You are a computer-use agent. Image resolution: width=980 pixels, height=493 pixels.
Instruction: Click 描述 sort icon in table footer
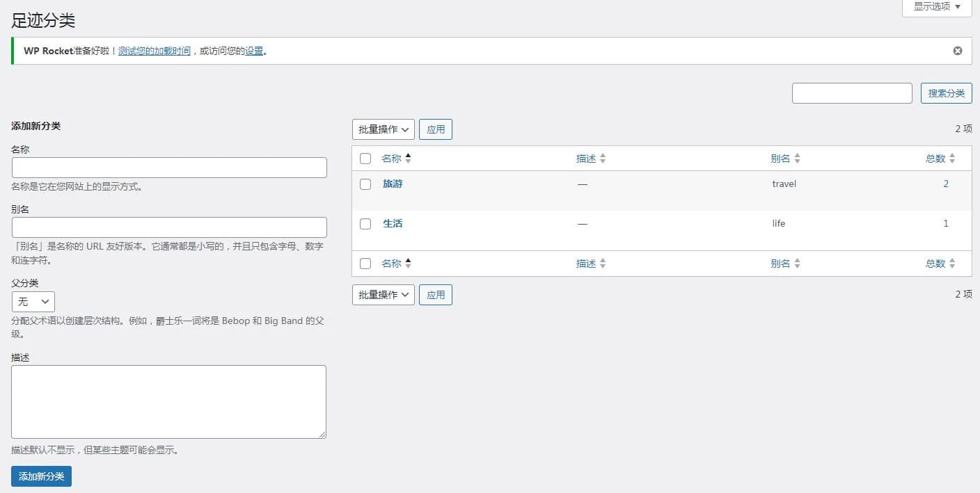click(x=603, y=264)
